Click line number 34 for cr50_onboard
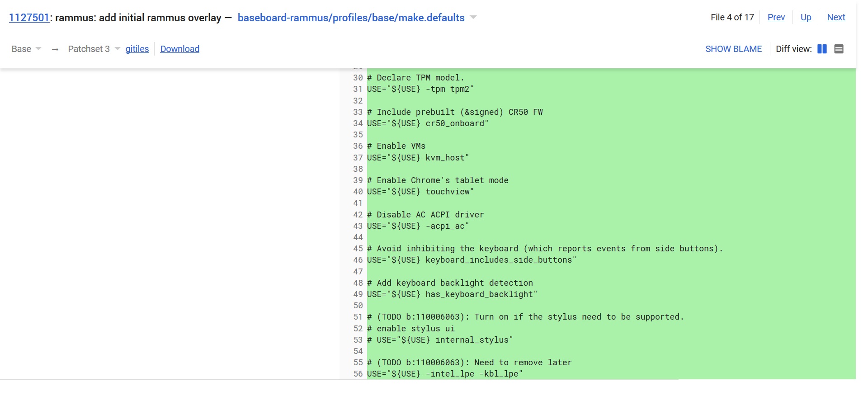 358,123
